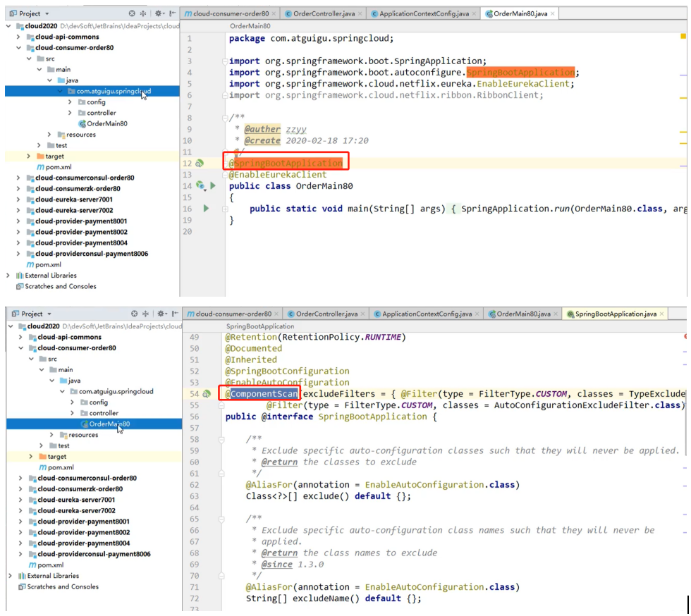Screen dimensions: 691x616
Task: Switch to the SpringBootApplication.java tab
Action: (x=615, y=314)
